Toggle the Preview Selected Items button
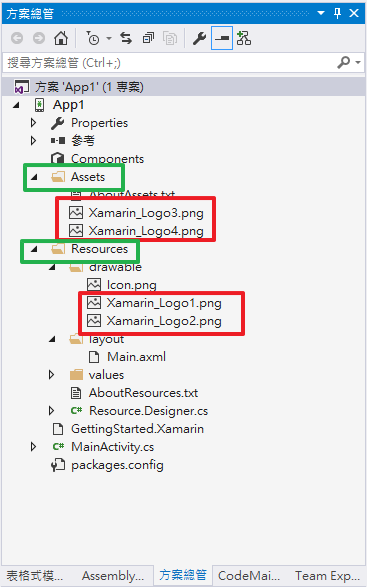Image resolution: width=367 pixels, height=587 pixels. click(x=222, y=38)
